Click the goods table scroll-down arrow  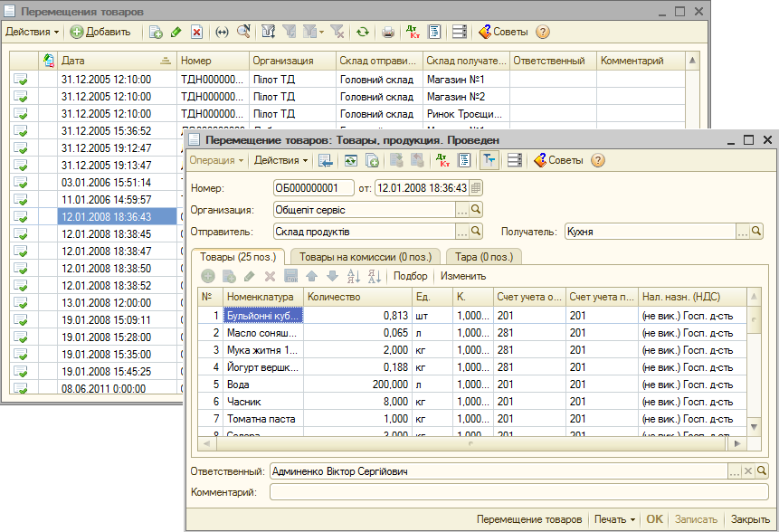[x=754, y=427]
